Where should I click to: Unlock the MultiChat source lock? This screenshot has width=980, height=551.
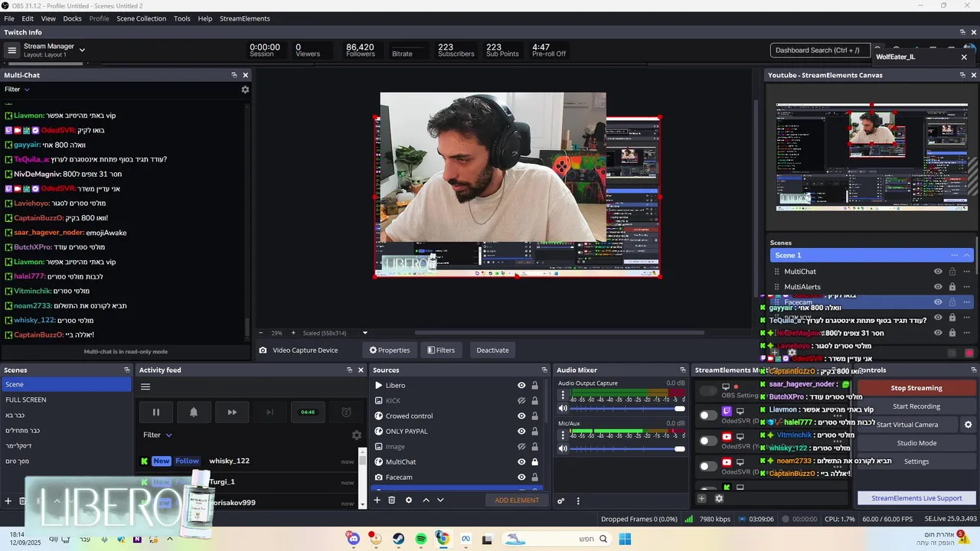[x=535, y=462]
